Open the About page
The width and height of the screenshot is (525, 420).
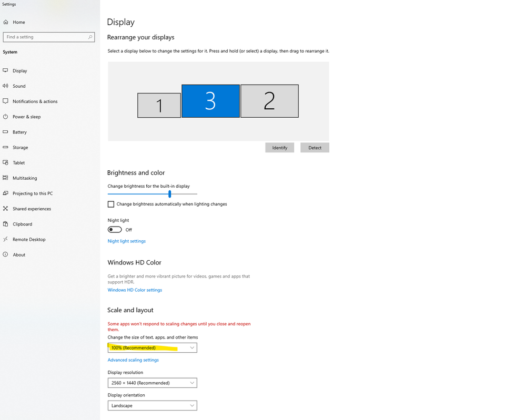19,254
